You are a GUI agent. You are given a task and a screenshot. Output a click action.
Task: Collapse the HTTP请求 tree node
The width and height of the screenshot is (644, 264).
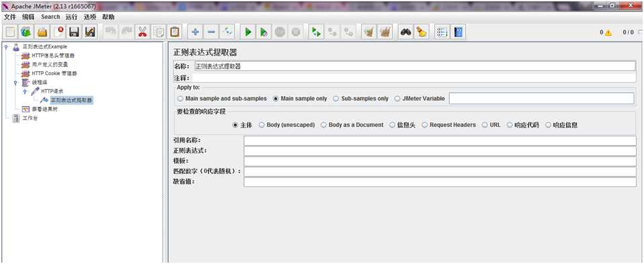click(x=25, y=91)
